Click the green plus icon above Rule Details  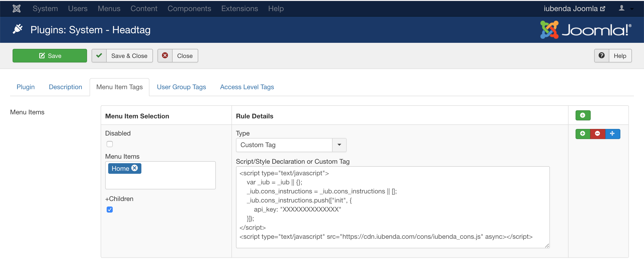tap(583, 115)
